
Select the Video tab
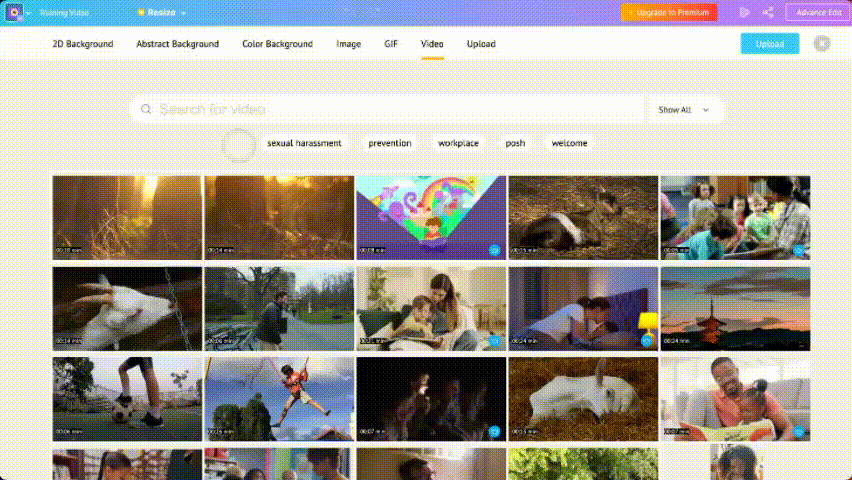coord(432,43)
